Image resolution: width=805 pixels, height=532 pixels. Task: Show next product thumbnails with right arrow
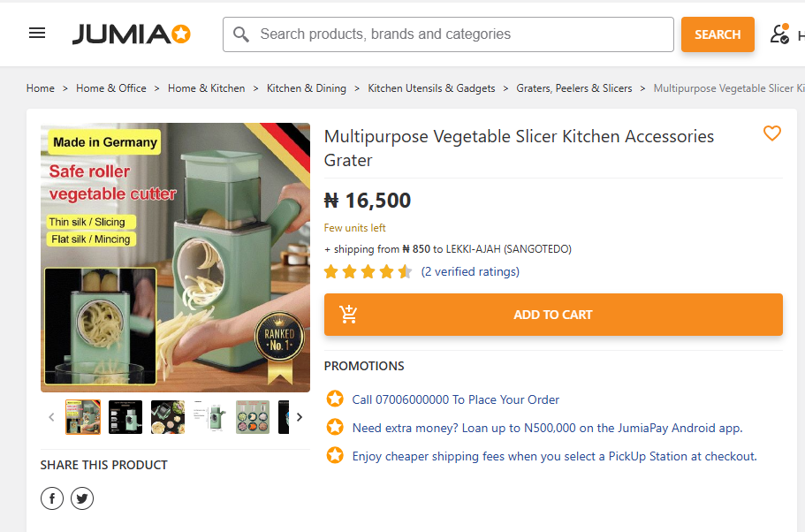[x=300, y=417]
